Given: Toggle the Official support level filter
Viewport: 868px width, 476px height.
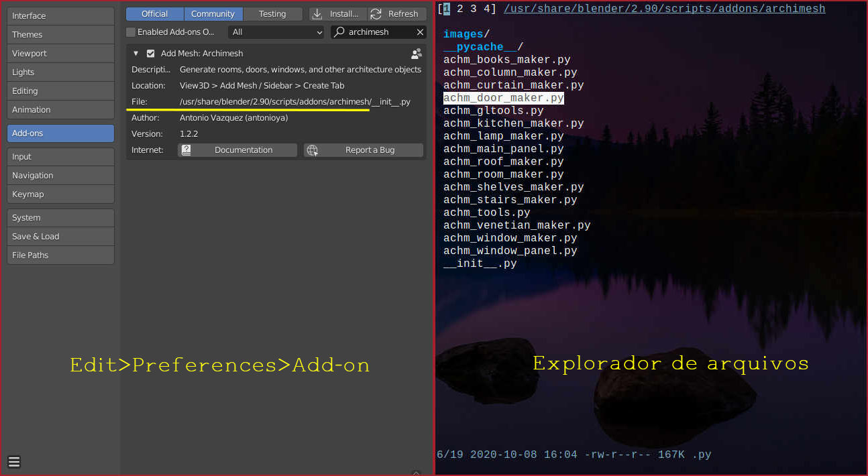Looking at the screenshot, I should 154,14.
